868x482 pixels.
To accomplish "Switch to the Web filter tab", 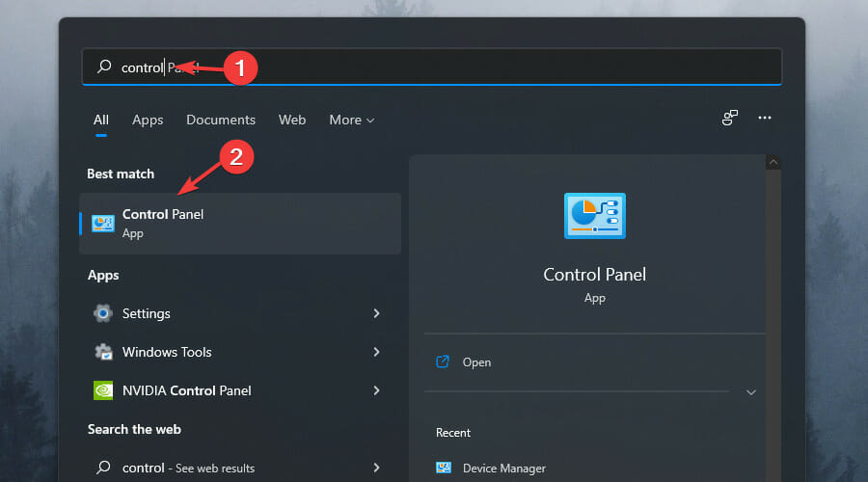I will (291, 120).
